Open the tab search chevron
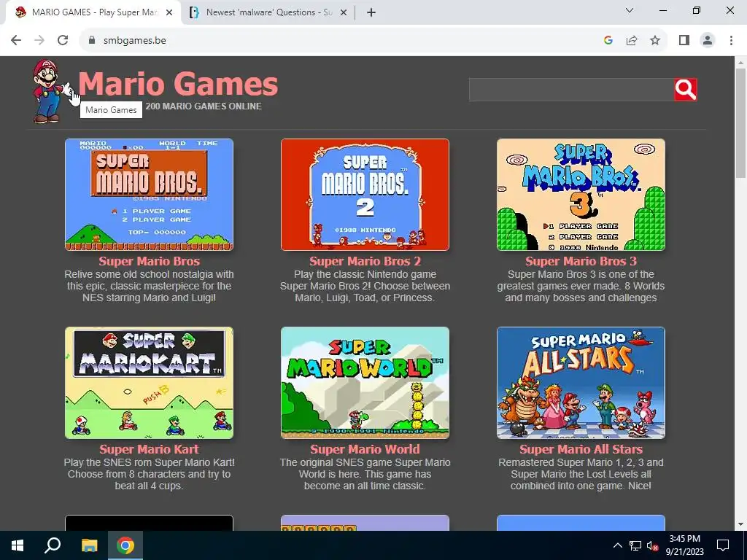 tap(629, 10)
